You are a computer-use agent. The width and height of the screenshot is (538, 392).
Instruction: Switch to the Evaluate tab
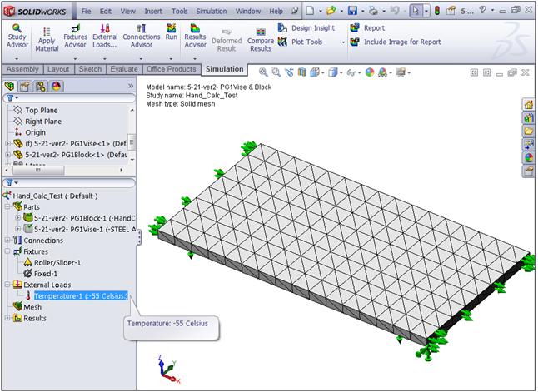pos(124,69)
